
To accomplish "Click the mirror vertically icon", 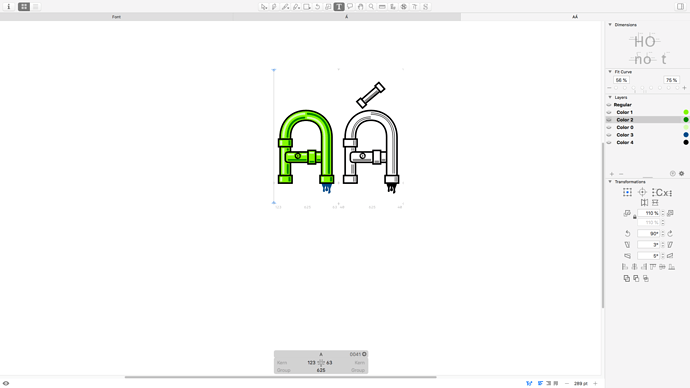I will coord(655,202).
